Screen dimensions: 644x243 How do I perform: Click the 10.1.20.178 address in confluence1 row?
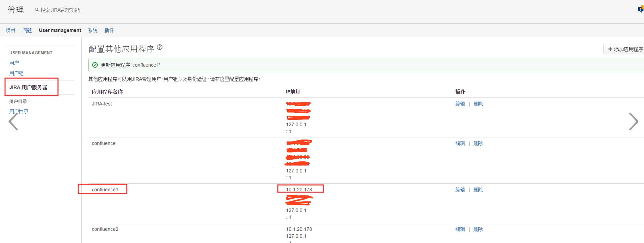pos(299,190)
